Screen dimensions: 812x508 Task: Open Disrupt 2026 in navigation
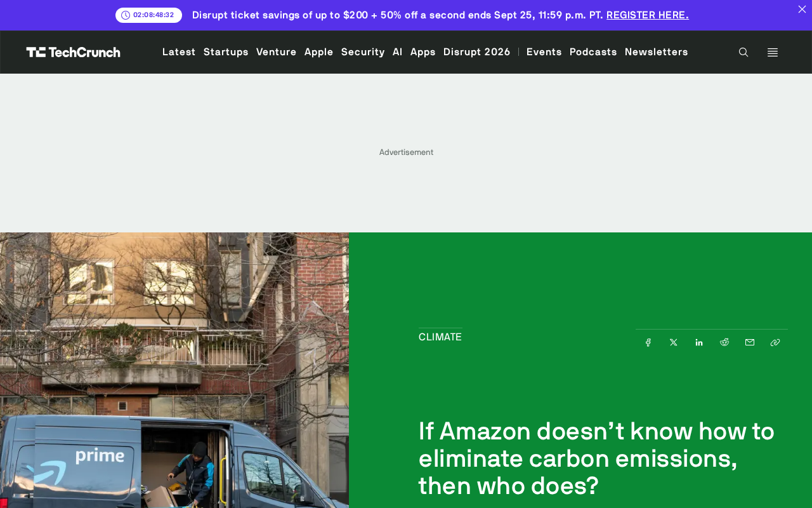(x=477, y=52)
